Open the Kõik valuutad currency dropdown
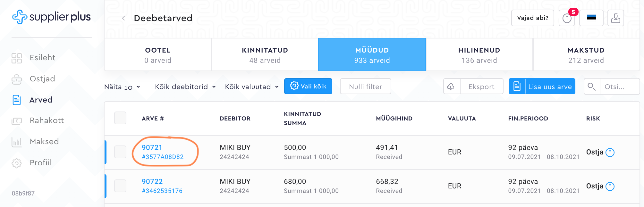The image size is (644, 207). [251, 87]
